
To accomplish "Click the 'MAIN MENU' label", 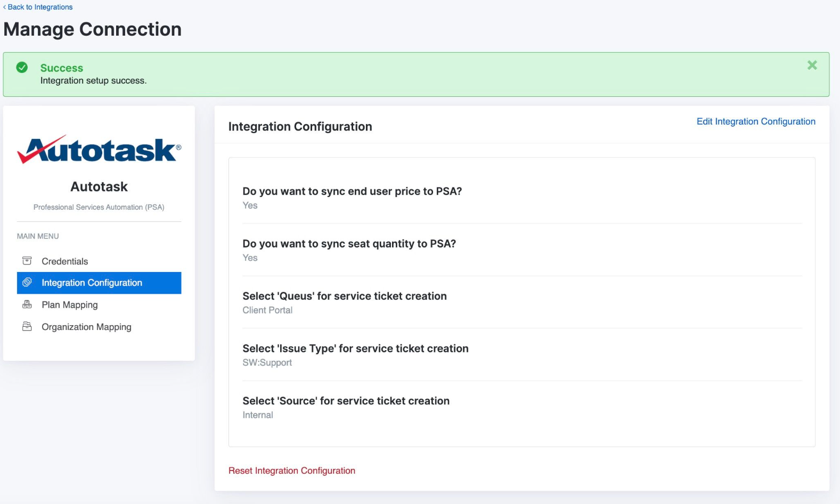I will (x=38, y=236).
